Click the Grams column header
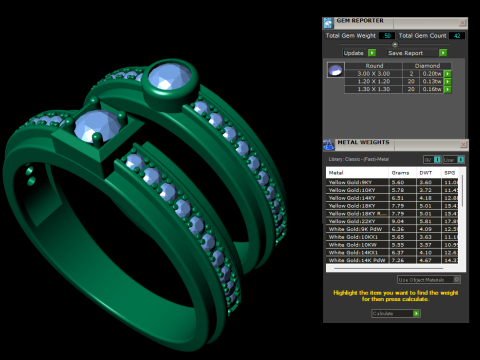Viewport: 480px width, 360px height. (402, 173)
